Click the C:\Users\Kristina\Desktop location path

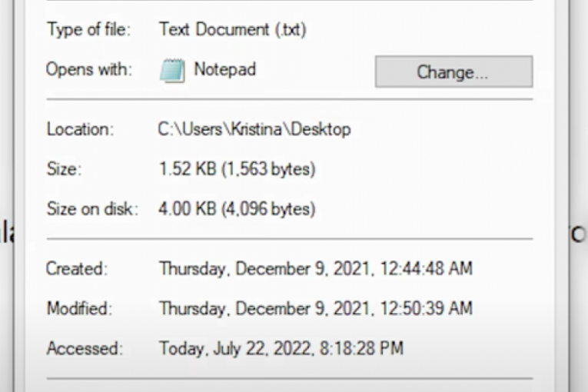254,129
